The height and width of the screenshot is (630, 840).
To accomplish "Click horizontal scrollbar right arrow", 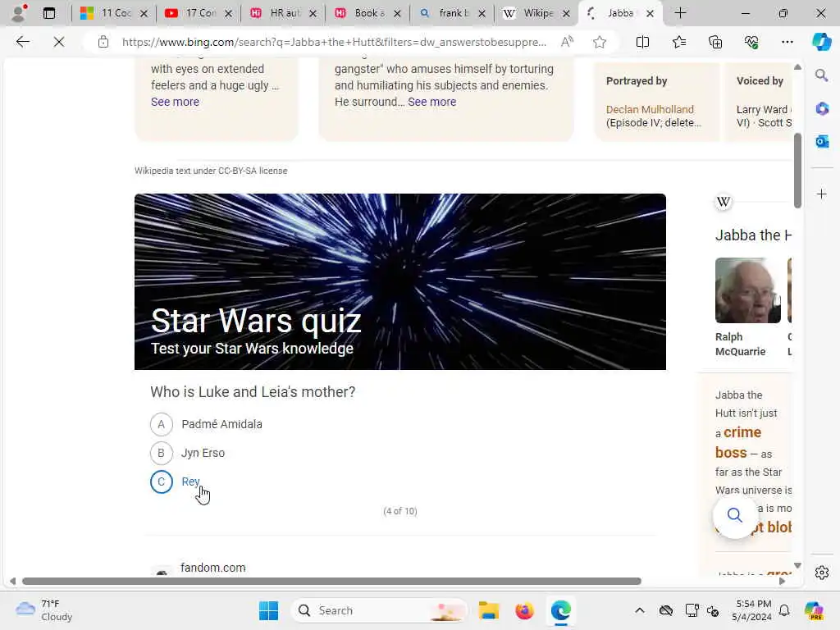I will pyautogui.click(x=782, y=582).
